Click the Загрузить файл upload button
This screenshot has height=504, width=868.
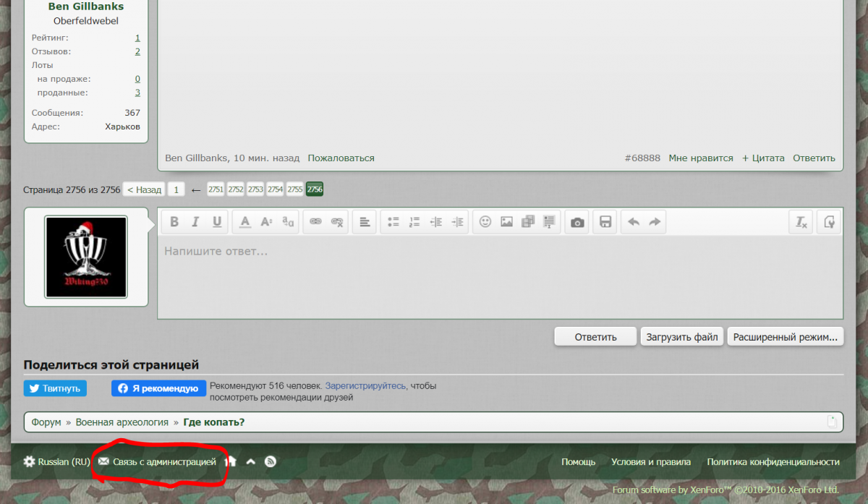pyautogui.click(x=682, y=337)
